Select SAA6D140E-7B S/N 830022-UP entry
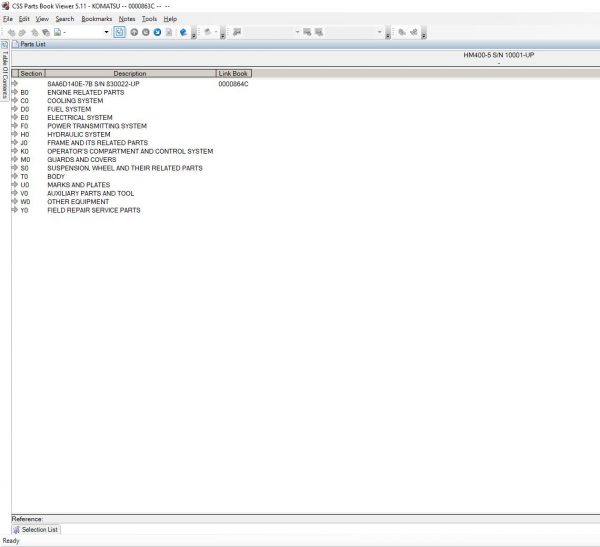The height and width of the screenshot is (547, 600). click(x=93, y=84)
